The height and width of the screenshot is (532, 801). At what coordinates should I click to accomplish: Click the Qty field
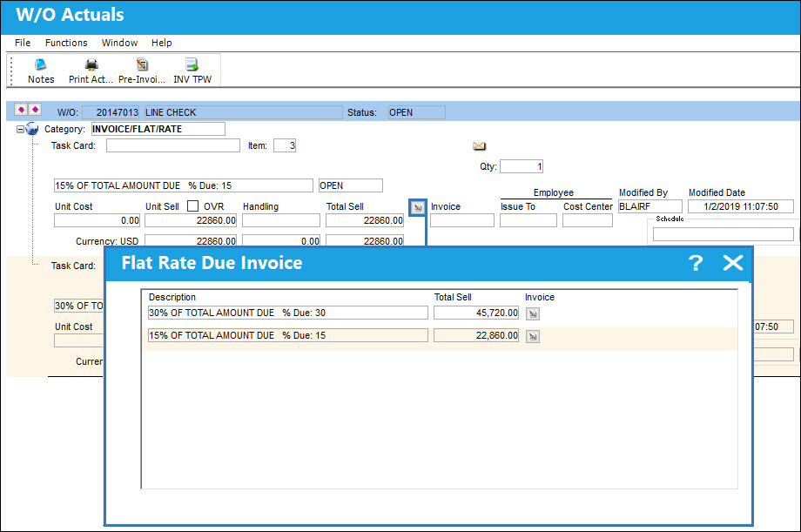click(522, 166)
